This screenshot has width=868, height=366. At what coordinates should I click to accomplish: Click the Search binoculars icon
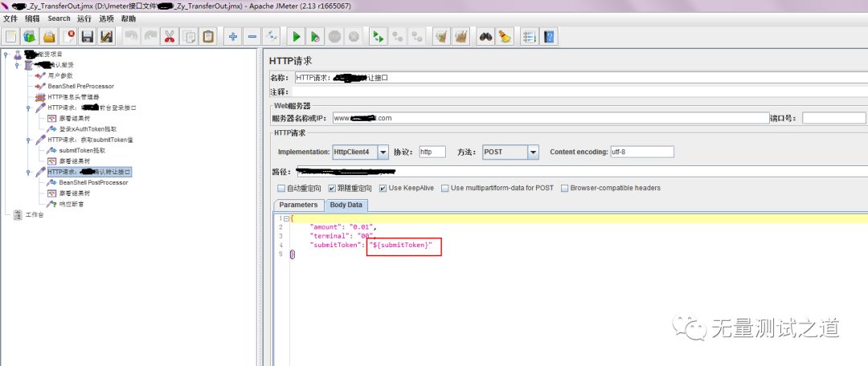tap(485, 36)
